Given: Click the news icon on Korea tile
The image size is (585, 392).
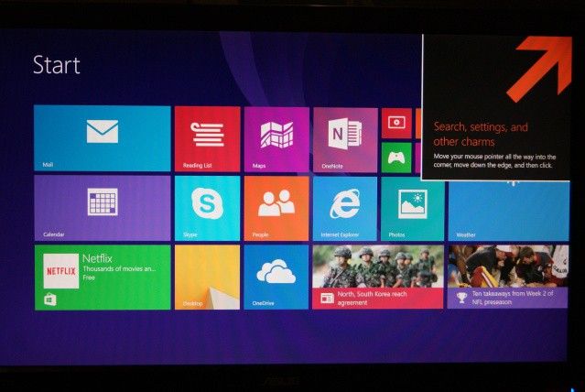Looking at the screenshot, I should point(327,299).
